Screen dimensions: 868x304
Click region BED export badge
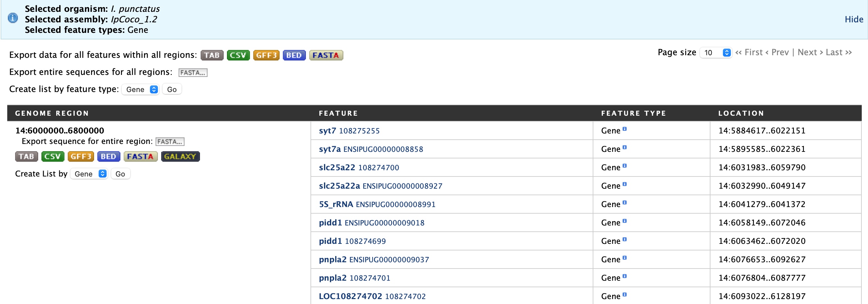(x=109, y=156)
